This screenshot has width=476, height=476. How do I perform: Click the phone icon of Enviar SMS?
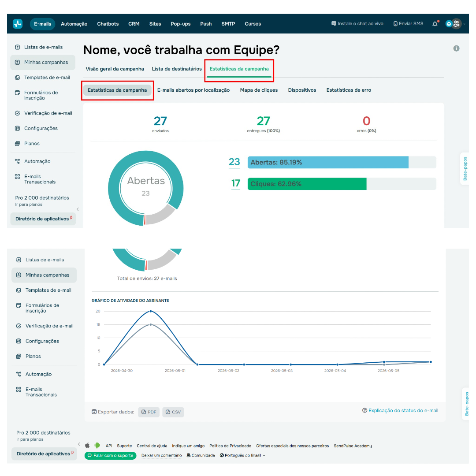click(395, 24)
